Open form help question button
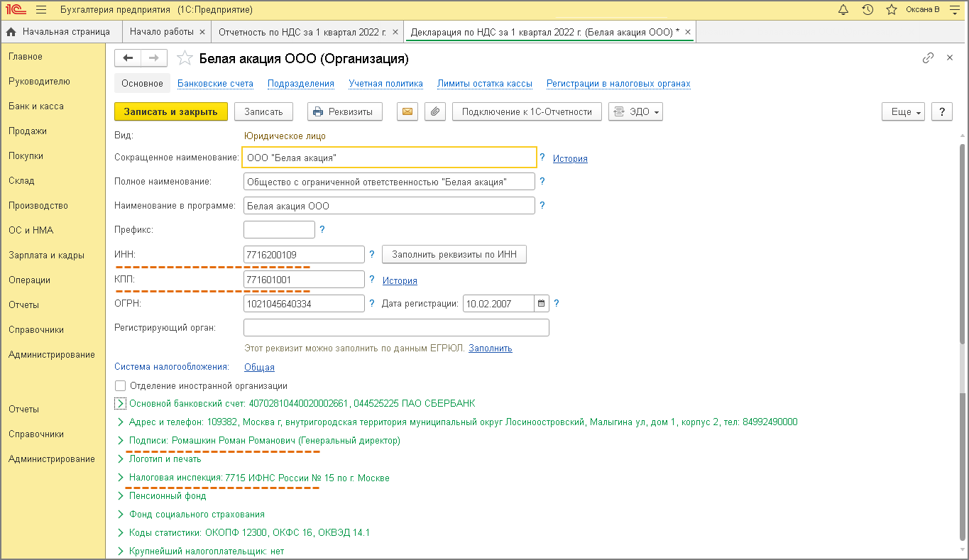Screen dimensions: 969x560 (941, 111)
